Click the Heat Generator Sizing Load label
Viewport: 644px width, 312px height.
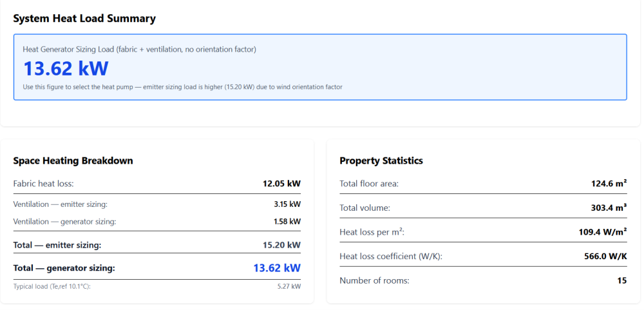(x=139, y=50)
